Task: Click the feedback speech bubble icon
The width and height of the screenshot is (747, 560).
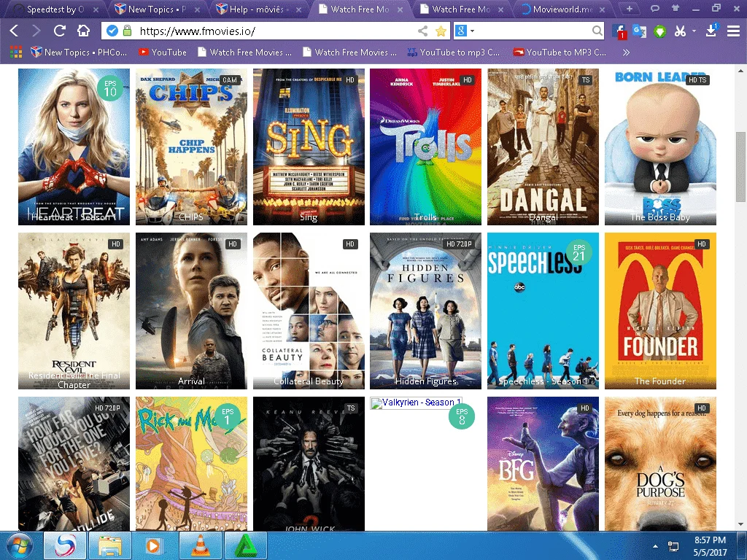Action: [x=655, y=8]
